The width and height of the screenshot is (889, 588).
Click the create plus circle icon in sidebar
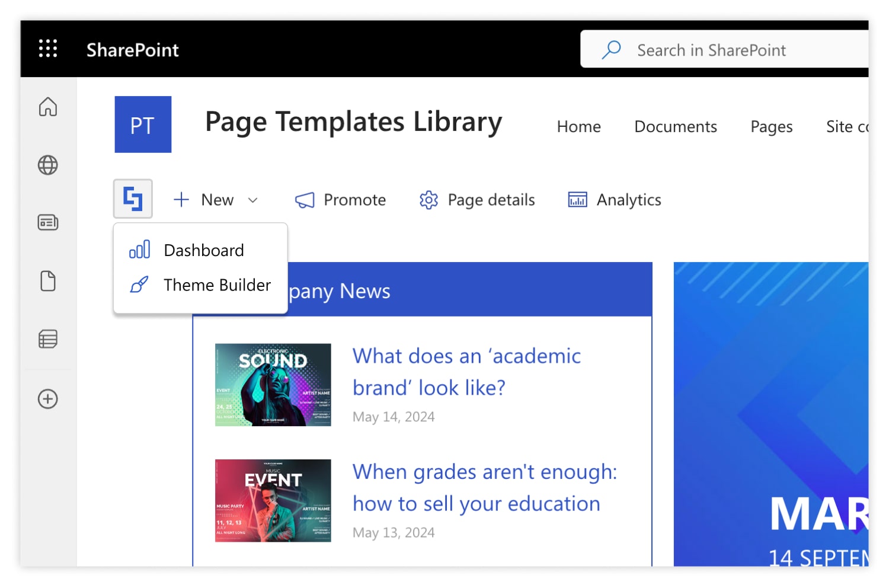pos(48,399)
